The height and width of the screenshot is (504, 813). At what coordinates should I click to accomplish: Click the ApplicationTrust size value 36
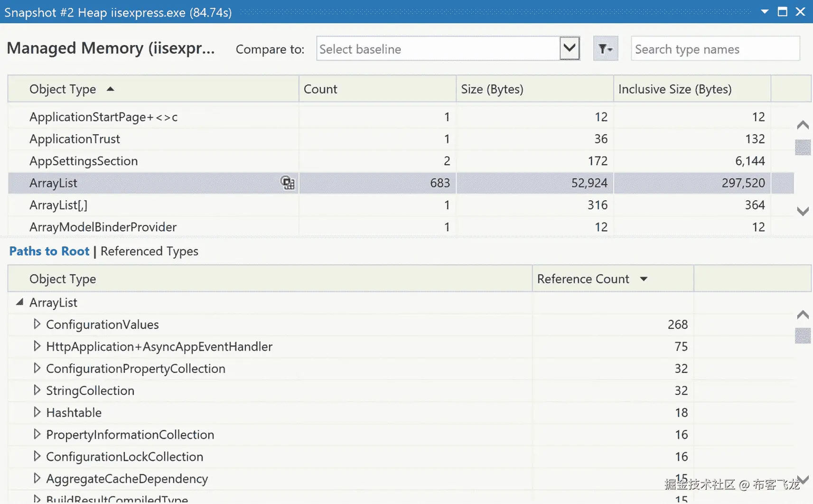point(601,139)
